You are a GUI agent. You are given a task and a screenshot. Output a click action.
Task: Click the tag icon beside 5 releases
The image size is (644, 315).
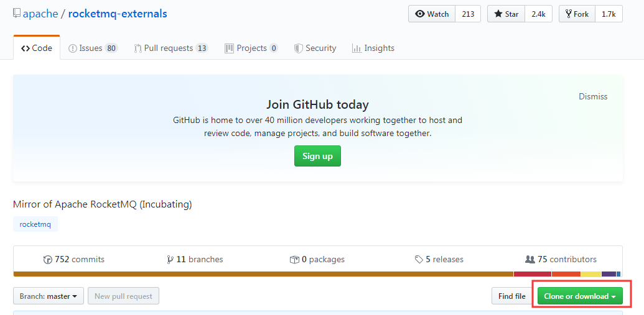point(419,260)
